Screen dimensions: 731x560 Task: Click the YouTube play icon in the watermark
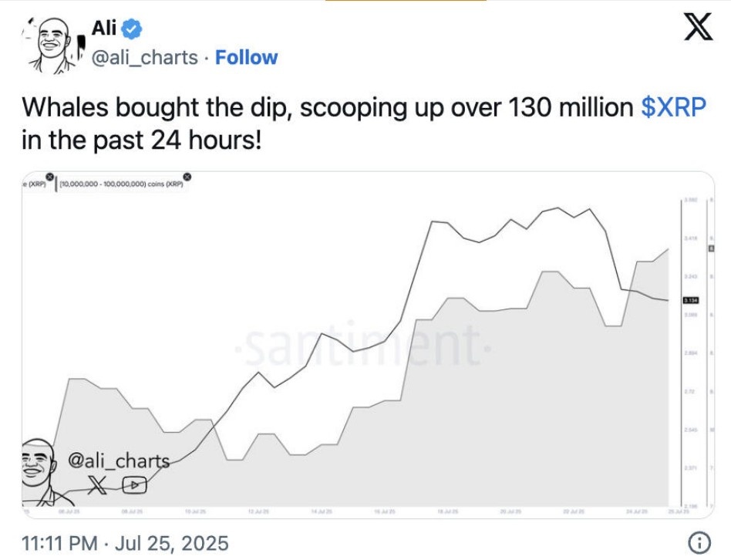134,485
